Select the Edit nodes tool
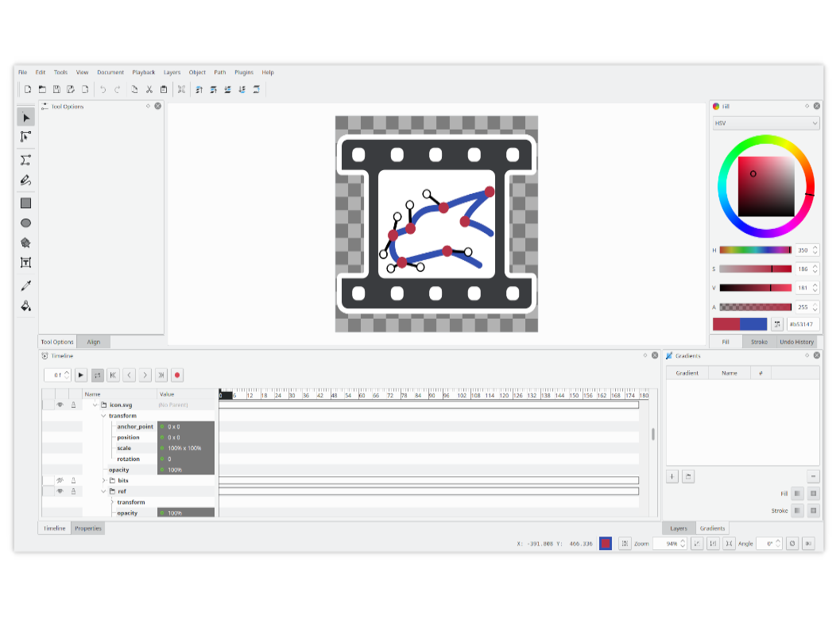 click(x=25, y=137)
